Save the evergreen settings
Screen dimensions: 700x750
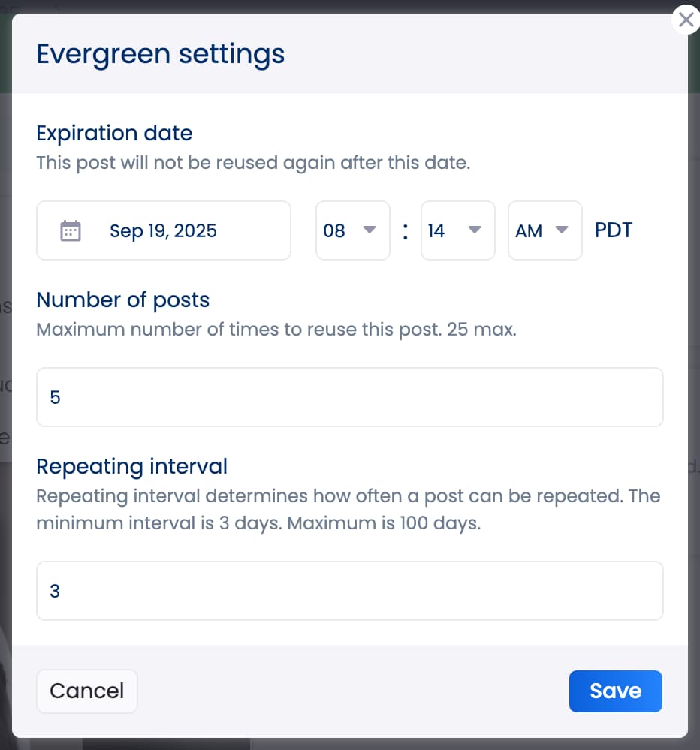pos(615,691)
